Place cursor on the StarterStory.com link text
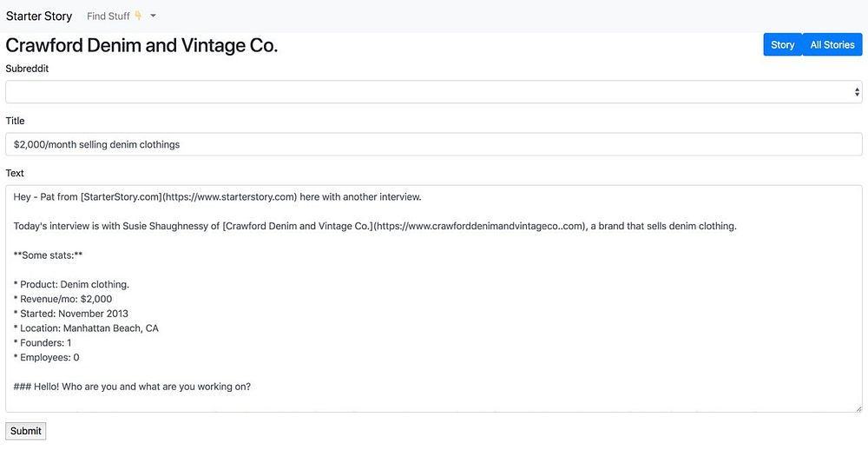This screenshot has width=868, height=457. pos(121,197)
